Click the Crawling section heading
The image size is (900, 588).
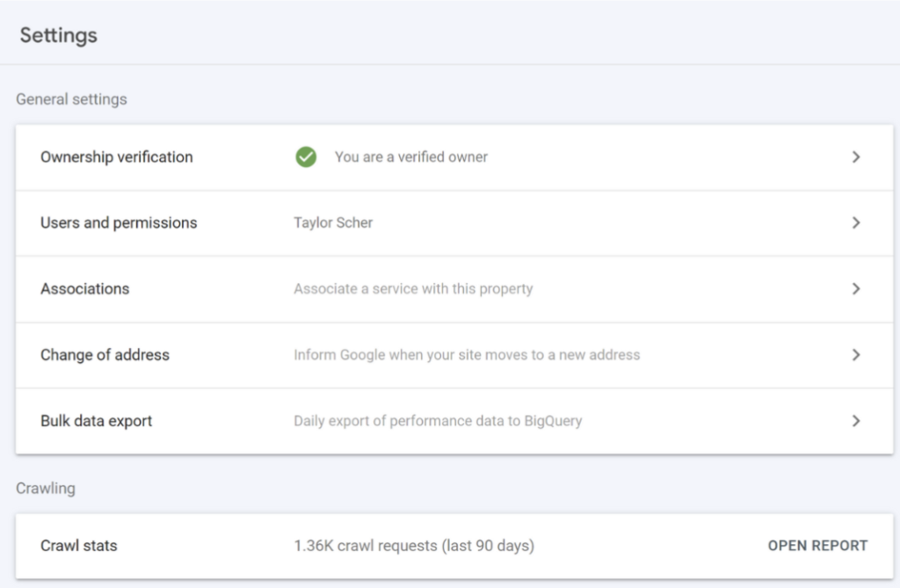(x=46, y=489)
